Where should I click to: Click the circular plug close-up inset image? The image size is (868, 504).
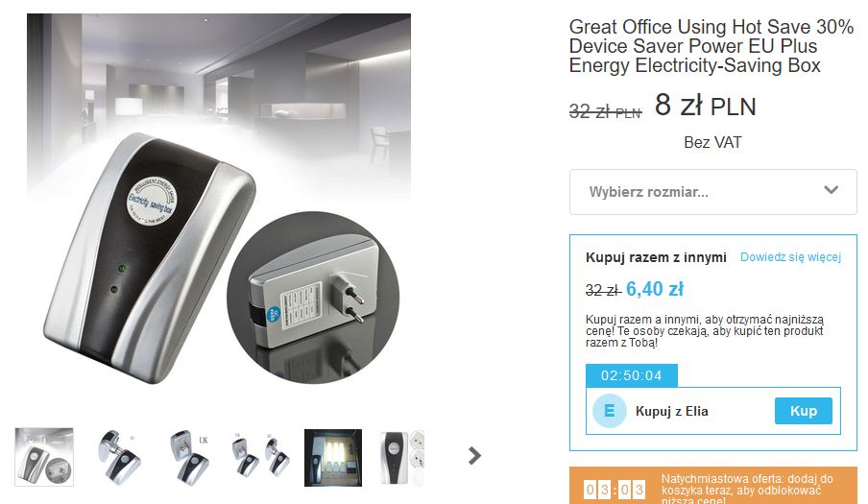[x=313, y=298]
